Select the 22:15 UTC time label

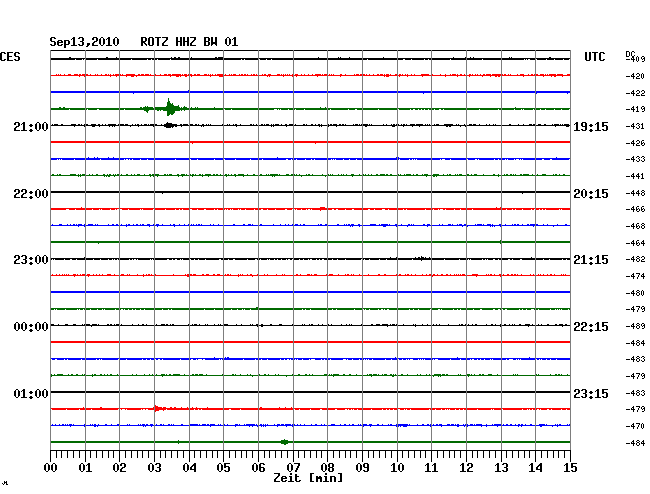pos(591,327)
